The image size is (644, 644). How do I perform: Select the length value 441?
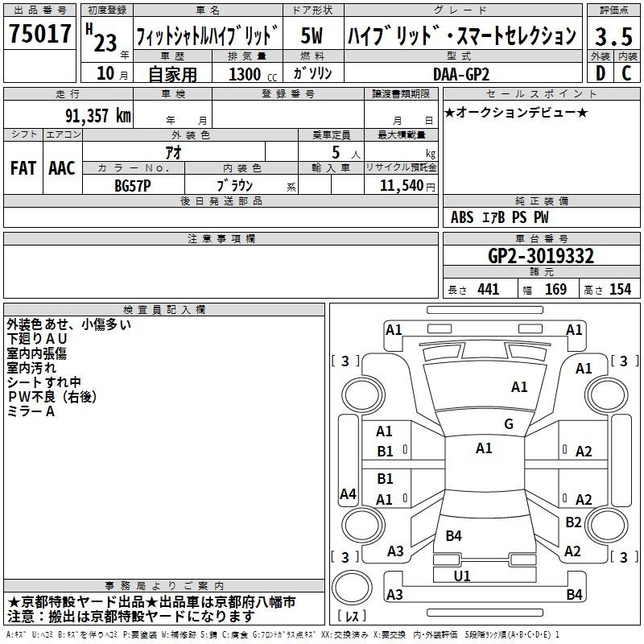pyautogui.click(x=488, y=290)
